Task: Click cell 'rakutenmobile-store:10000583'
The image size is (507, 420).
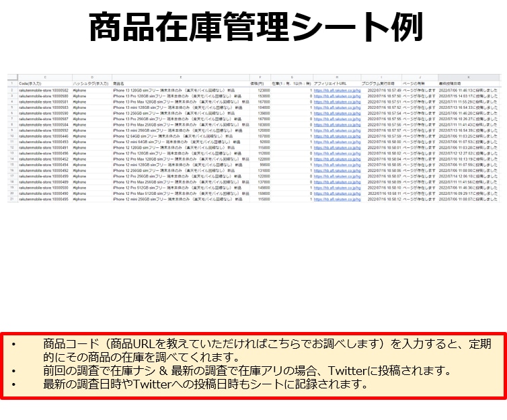Action: coord(44,108)
